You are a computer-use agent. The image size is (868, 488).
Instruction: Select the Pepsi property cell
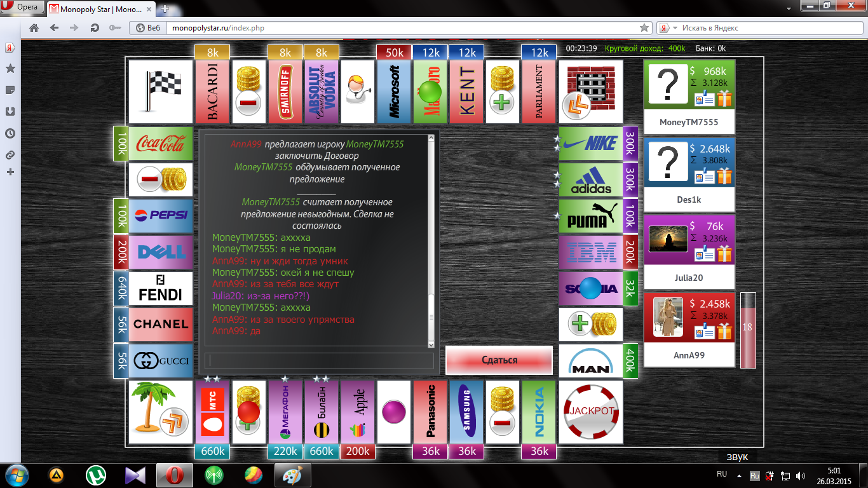[x=161, y=216]
